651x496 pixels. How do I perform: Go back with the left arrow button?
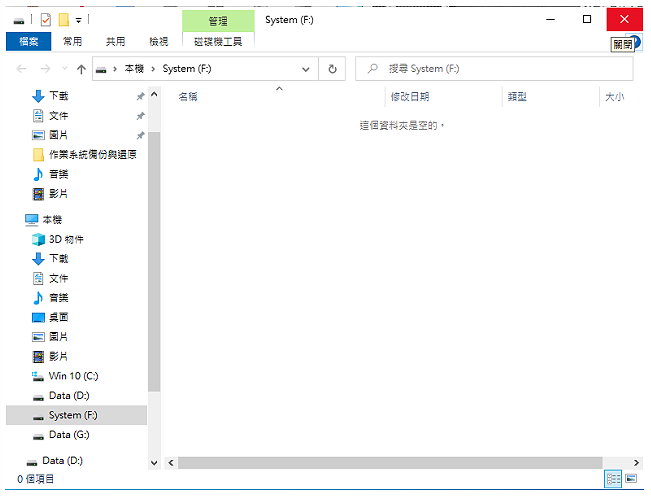pos(21,68)
